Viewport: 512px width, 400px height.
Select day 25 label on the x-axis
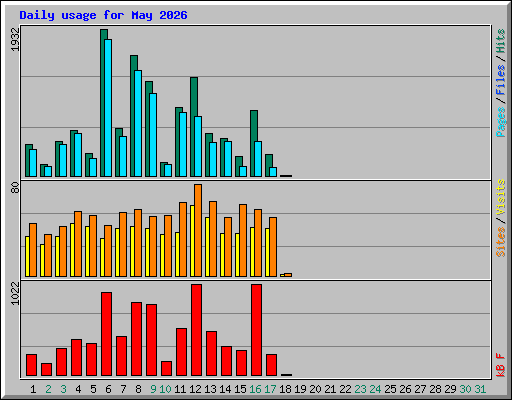(x=390, y=389)
